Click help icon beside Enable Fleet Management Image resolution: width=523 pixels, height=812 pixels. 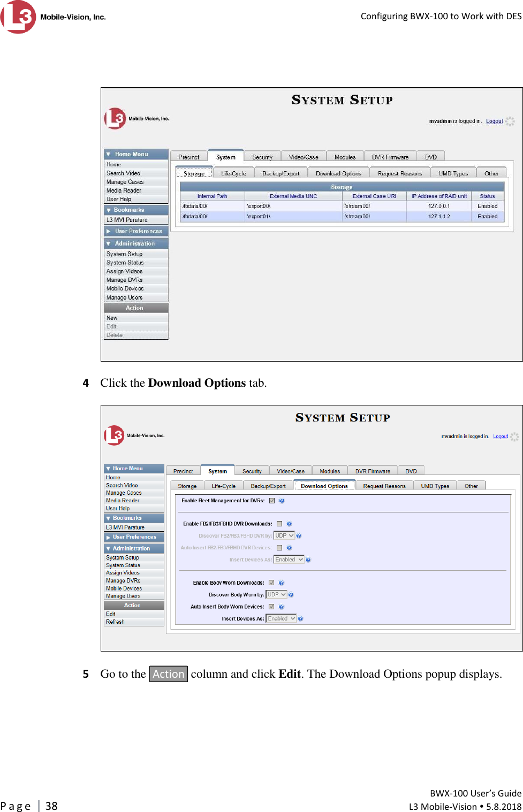(282, 501)
